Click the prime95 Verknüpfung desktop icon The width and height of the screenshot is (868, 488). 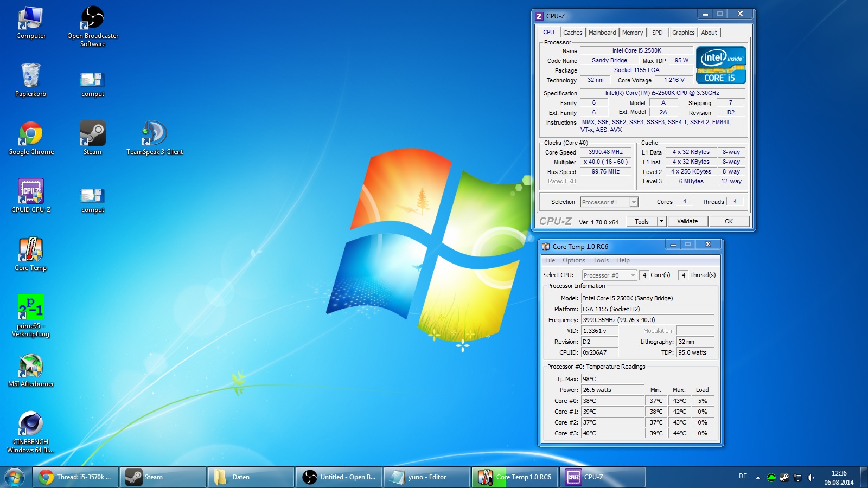31,316
